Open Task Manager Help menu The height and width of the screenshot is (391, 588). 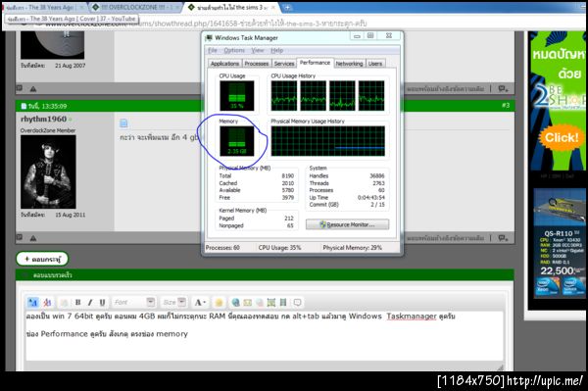276,50
